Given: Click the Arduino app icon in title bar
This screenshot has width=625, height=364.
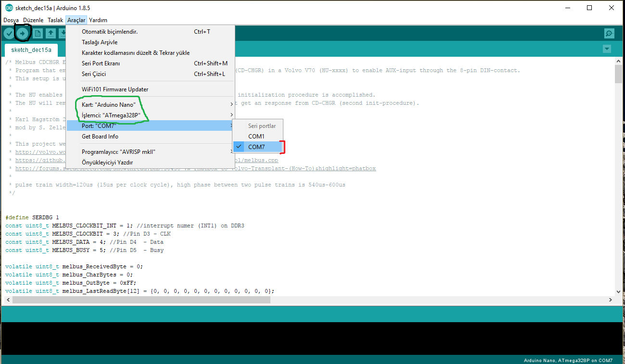Looking at the screenshot, I should tap(8, 8).
